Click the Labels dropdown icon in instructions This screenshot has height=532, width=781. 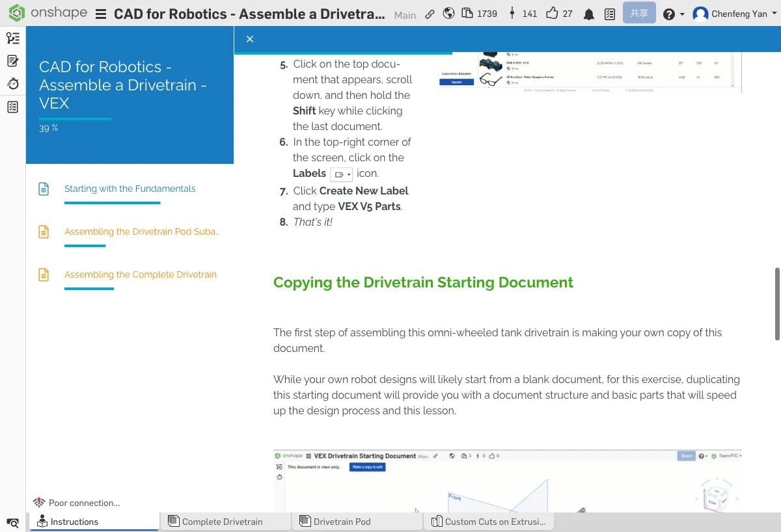(342, 174)
